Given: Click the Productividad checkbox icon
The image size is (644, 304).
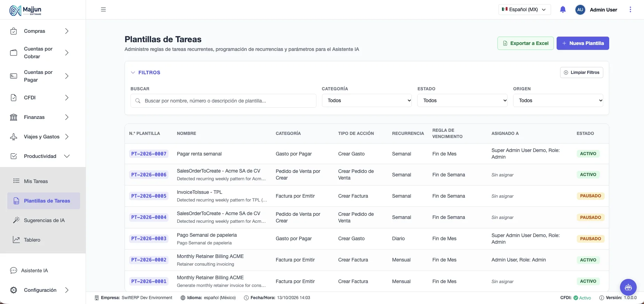Looking at the screenshot, I should click(x=14, y=156).
